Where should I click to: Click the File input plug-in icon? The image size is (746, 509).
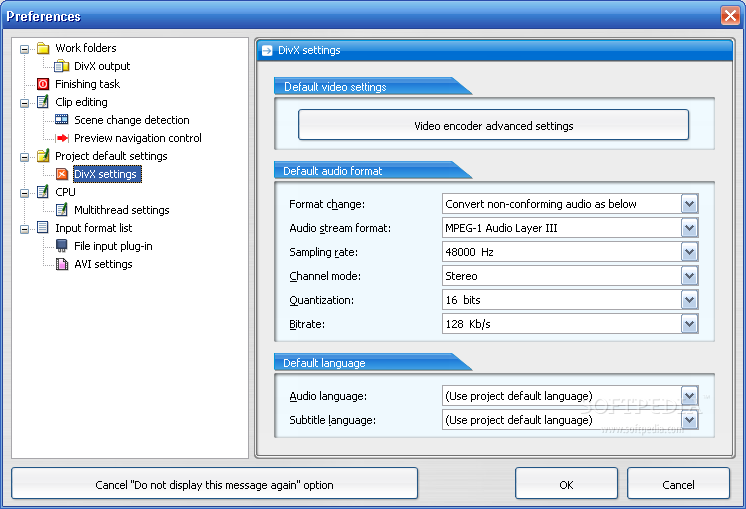[62, 246]
